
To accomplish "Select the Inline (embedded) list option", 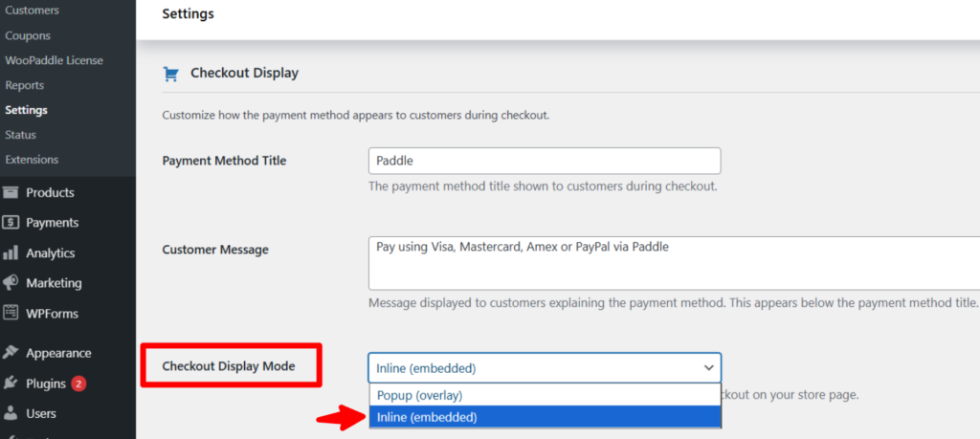I will [545, 417].
